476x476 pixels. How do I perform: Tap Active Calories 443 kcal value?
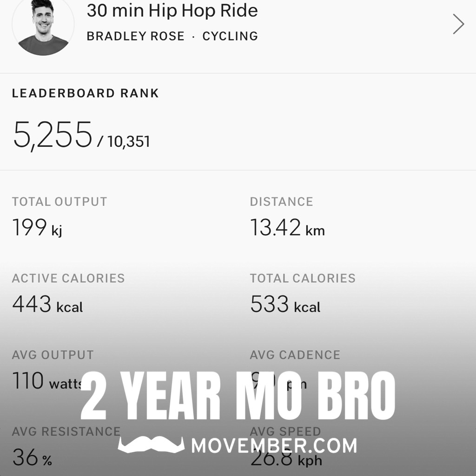pyautogui.click(x=47, y=304)
